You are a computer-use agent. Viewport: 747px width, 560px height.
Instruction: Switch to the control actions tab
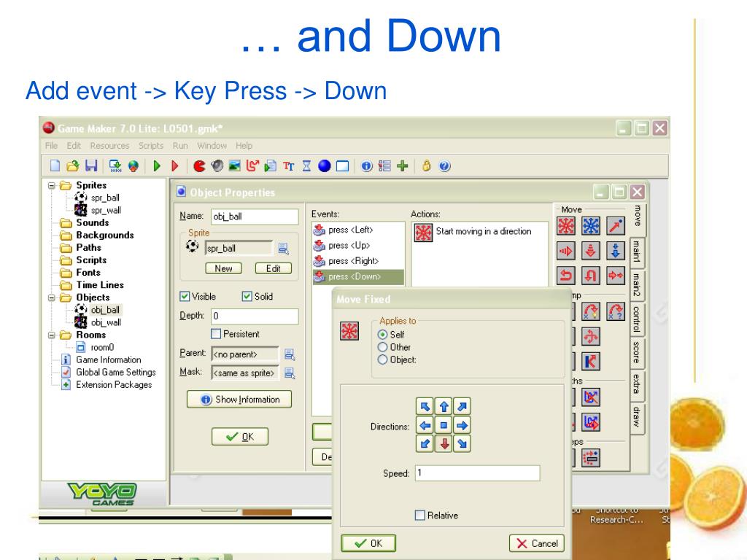(x=636, y=319)
